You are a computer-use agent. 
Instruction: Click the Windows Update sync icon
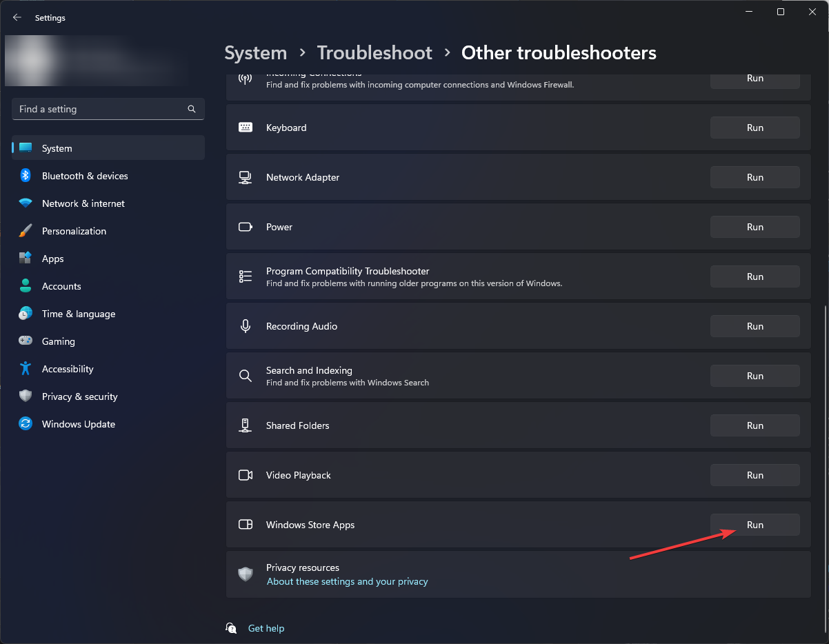[x=26, y=424]
